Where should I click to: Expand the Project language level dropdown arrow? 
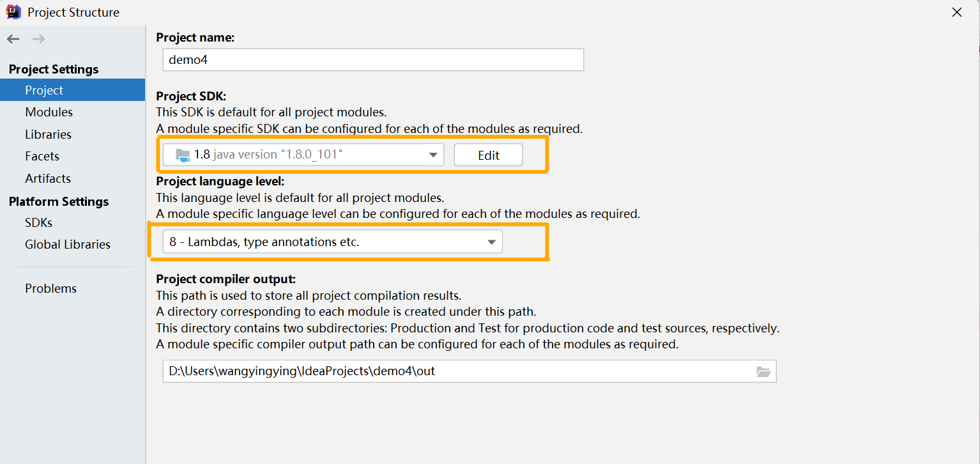[491, 242]
